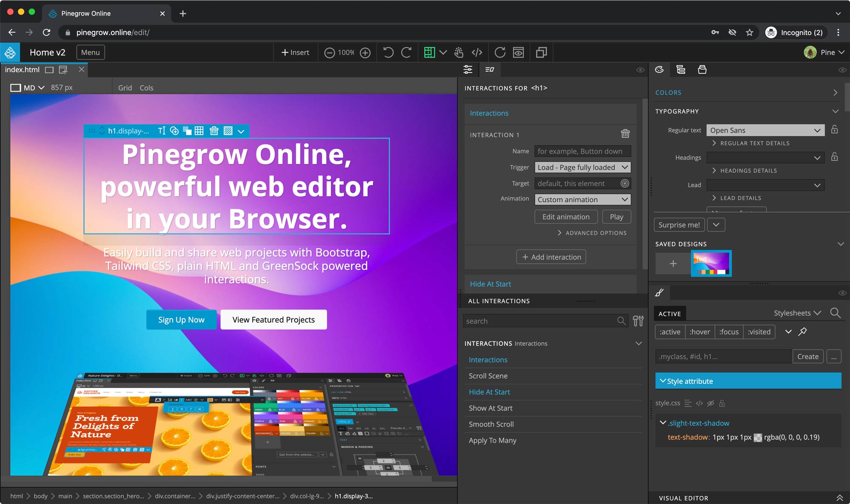
Task: Click the code editor toggle icon
Action: [477, 52]
